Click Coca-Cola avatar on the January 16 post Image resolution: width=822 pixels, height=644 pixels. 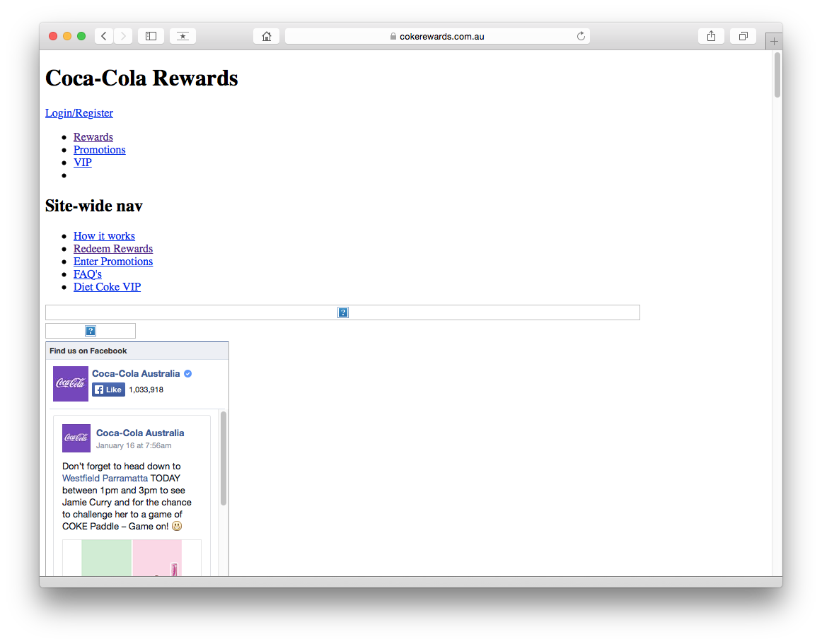[x=76, y=438]
